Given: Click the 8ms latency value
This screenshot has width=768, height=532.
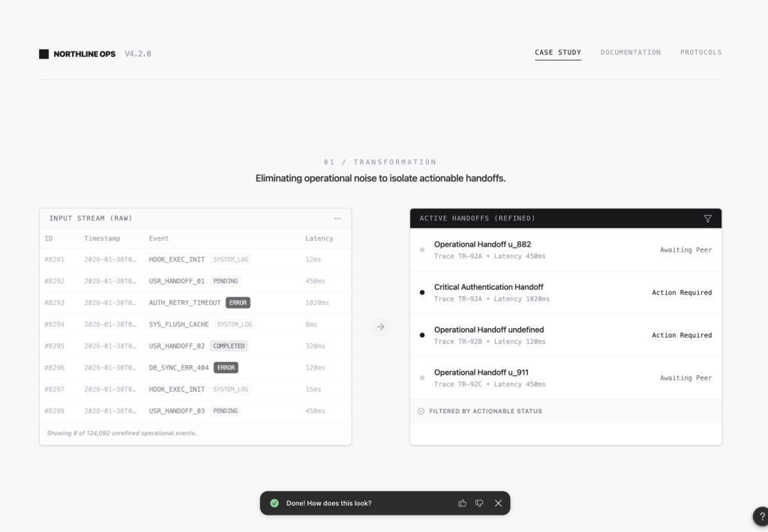Looking at the screenshot, I should pos(311,324).
